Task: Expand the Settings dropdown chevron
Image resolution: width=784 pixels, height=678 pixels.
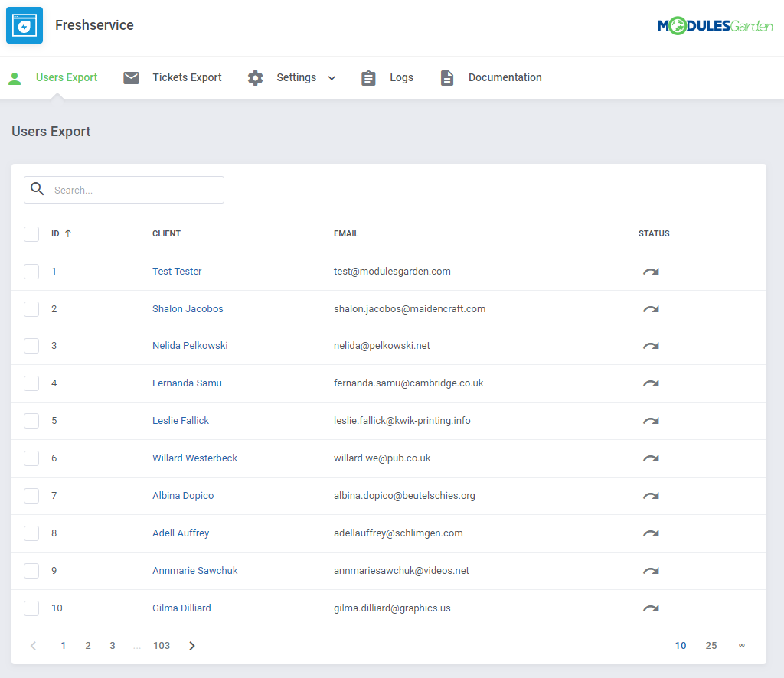Action: [x=332, y=78]
